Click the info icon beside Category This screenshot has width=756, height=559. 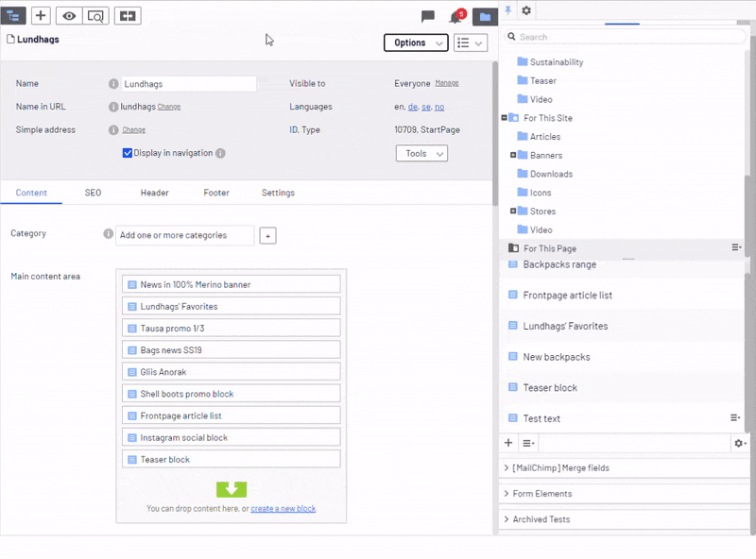tap(109, 234)
